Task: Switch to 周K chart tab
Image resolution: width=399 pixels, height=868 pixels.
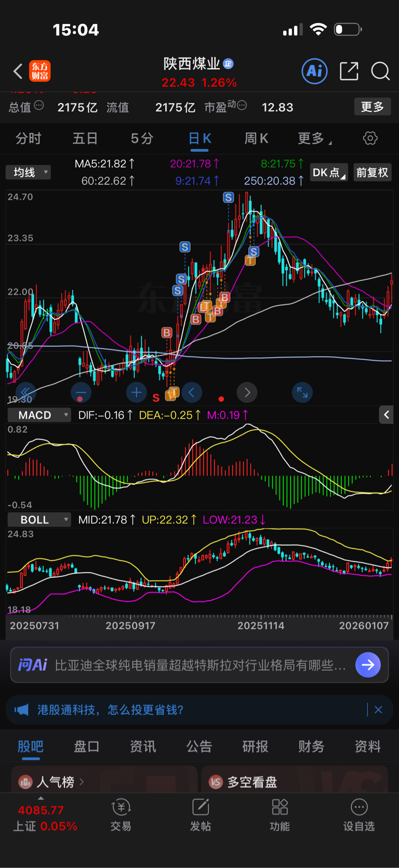Action: point(256,138)
